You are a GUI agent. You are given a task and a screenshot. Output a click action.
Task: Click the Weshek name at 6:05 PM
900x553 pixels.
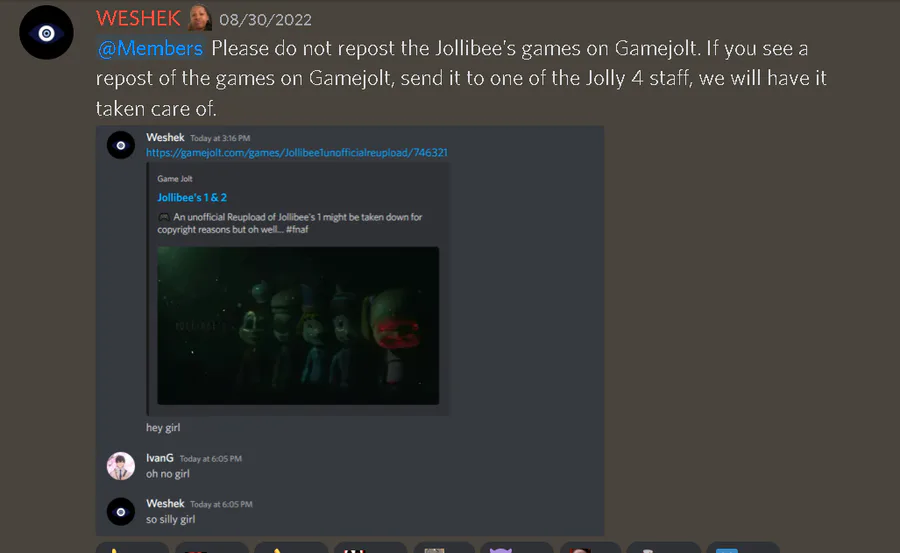coord(165,504)
